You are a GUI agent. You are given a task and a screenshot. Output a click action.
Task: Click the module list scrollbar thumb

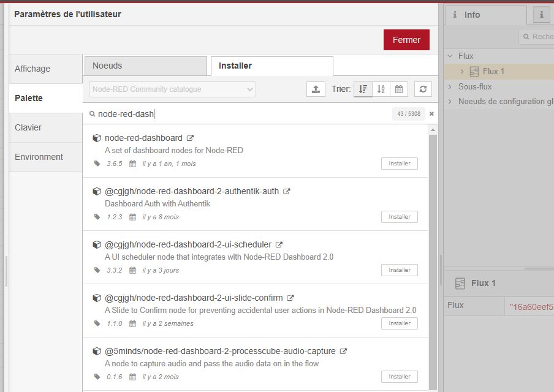tap(433, 262)
